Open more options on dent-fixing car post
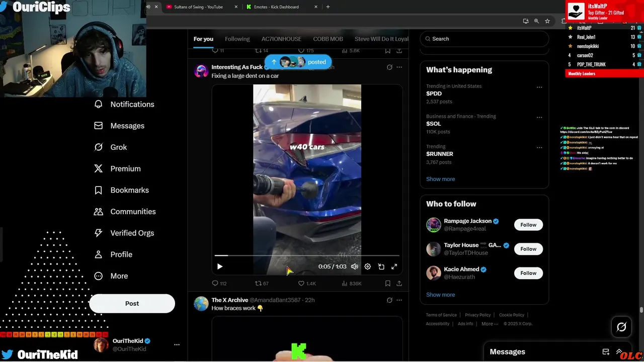644x362 pixels. pos(399,67)
